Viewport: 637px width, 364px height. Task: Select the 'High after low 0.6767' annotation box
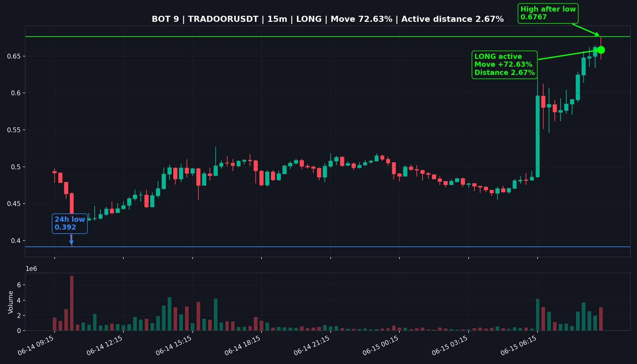click(548, 13)
